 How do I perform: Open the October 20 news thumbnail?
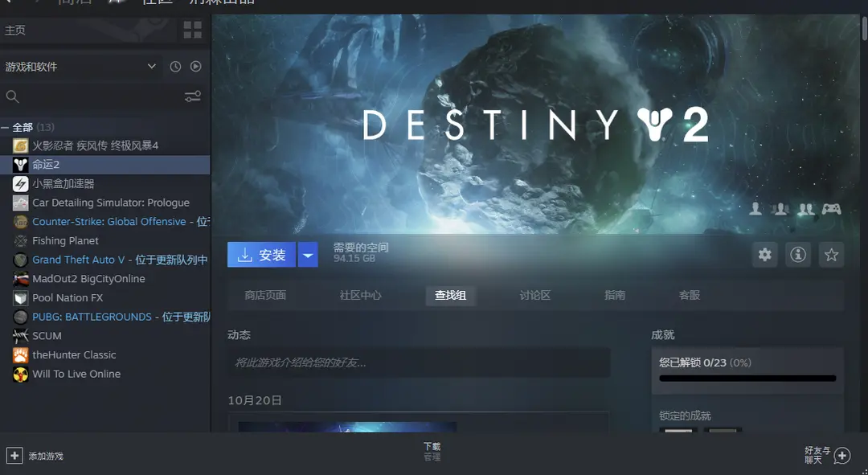pyautogui.click(x=348, y=426)
